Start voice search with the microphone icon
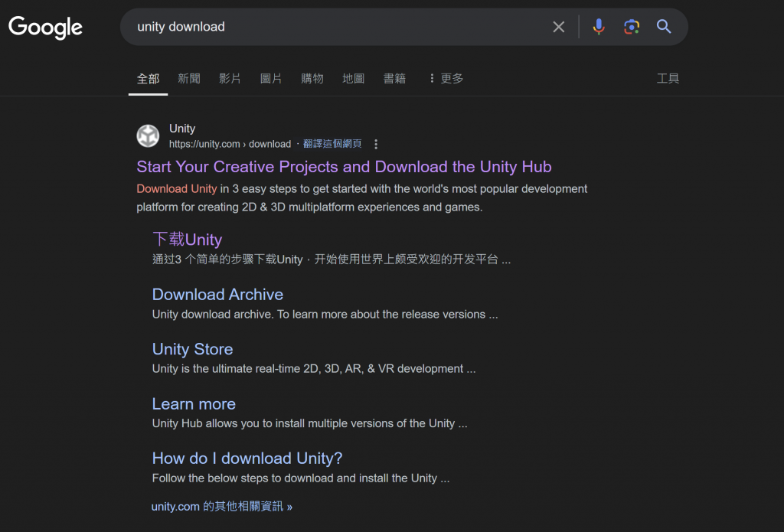The width and height of the screenshot is (784, 532). point(599,27)
